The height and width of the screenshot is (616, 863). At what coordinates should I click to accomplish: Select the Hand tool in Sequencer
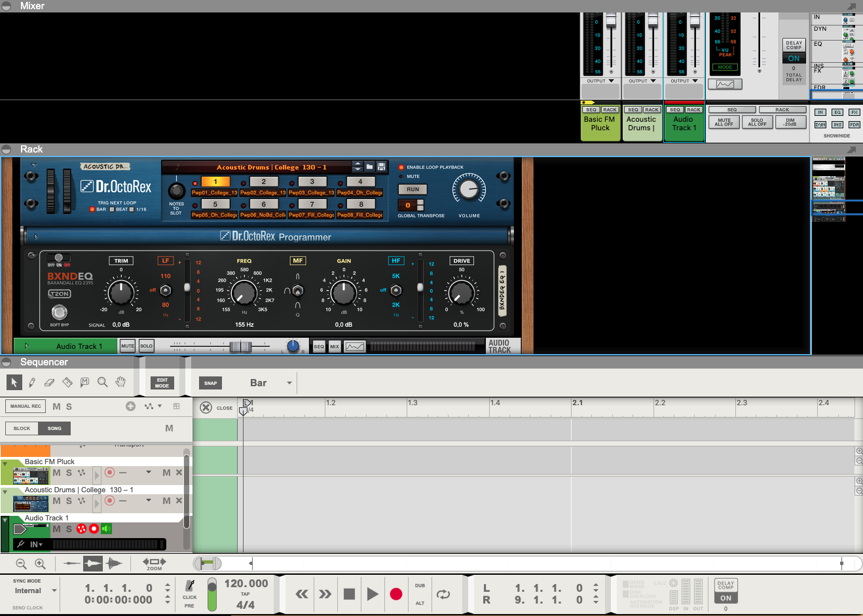coord(120,382)
